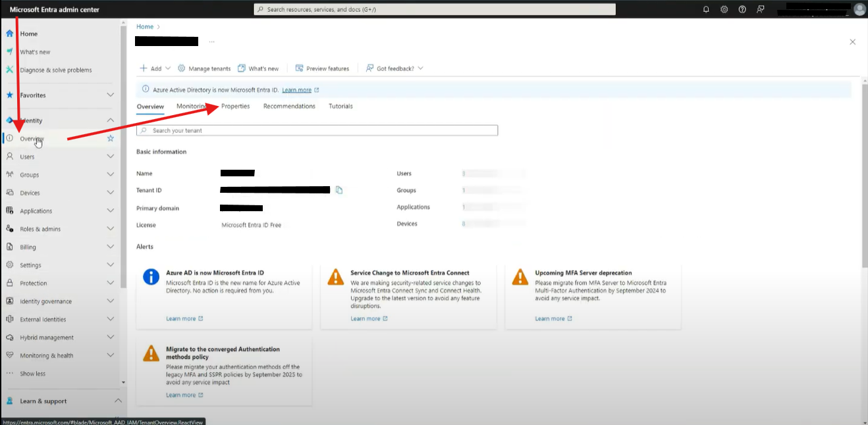Click the Roles & admins icon
868x425 pixels.
pos(9,229)
